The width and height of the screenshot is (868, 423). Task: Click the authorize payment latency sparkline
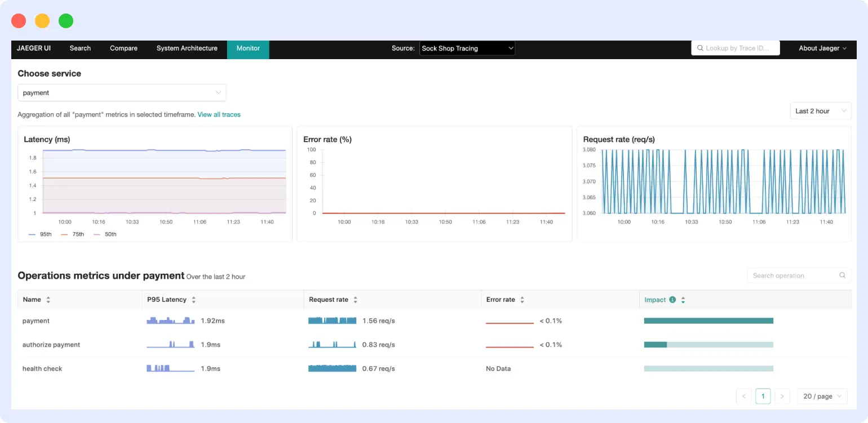pos(170,344)
